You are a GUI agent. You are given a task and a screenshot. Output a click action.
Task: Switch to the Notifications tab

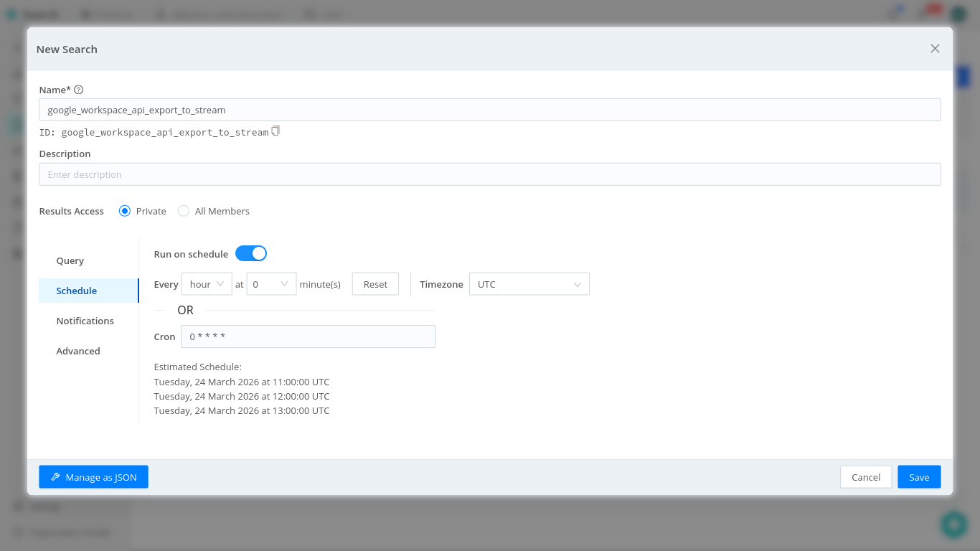tap(85, 321)
